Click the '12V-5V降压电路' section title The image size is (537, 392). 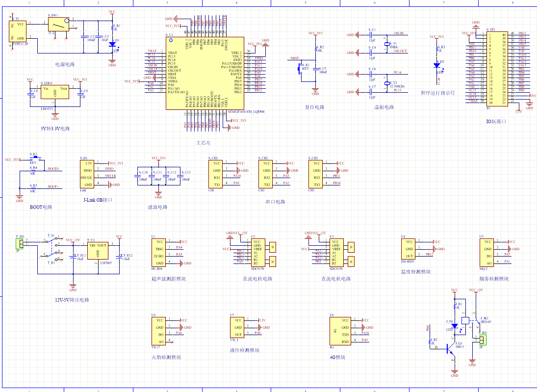(72, 300)
